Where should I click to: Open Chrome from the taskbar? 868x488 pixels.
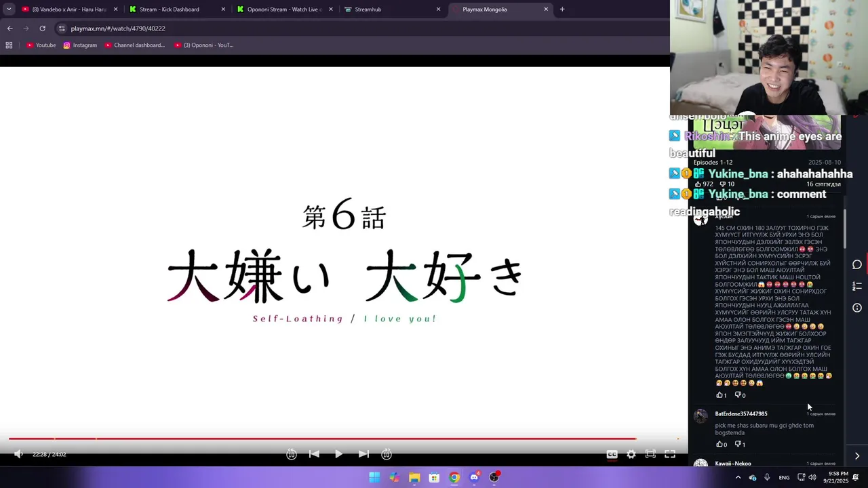coord(454,477)
